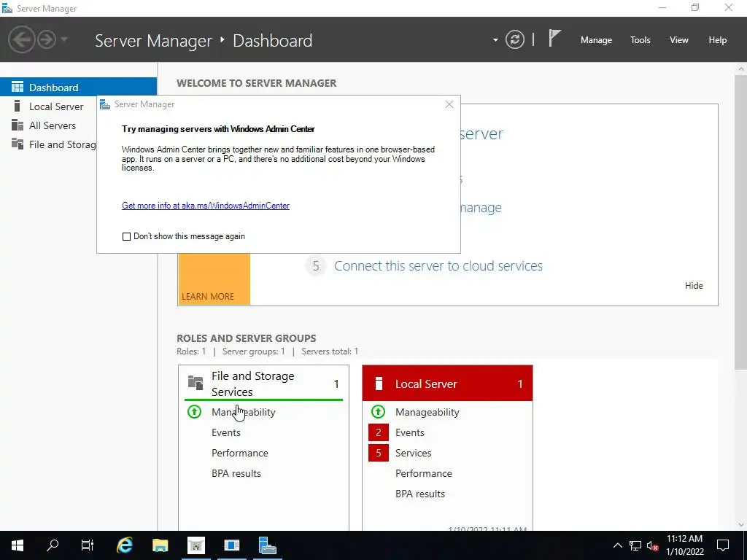Click the LEARN MORE tile
Viewport: 747px width, 560px height.
click(x=214, y=279)
